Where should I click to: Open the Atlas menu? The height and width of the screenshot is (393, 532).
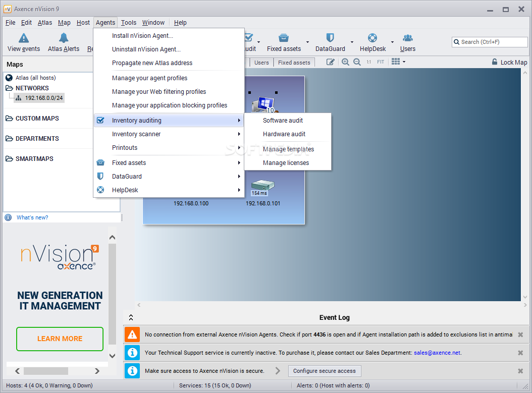coord(45,23)
